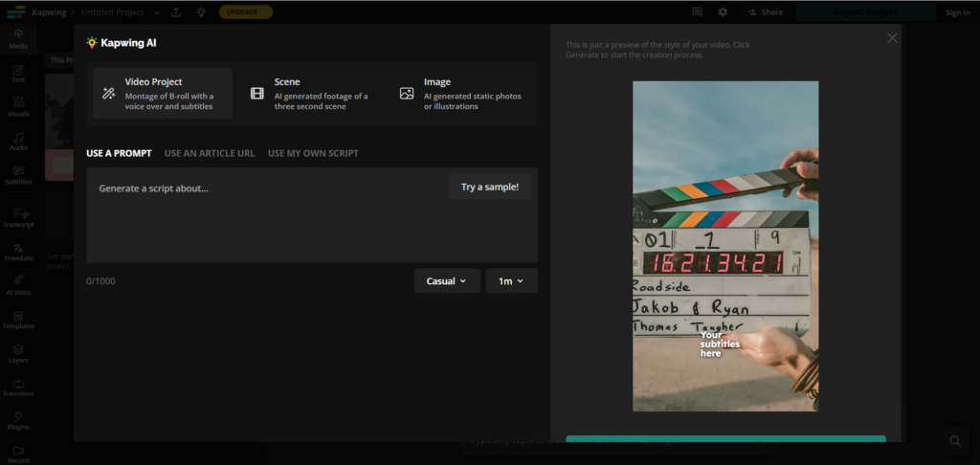This screenshot has width=980, height=465.
Task: Open the Transcript panel in sidebar
Action: pos(18,217)
